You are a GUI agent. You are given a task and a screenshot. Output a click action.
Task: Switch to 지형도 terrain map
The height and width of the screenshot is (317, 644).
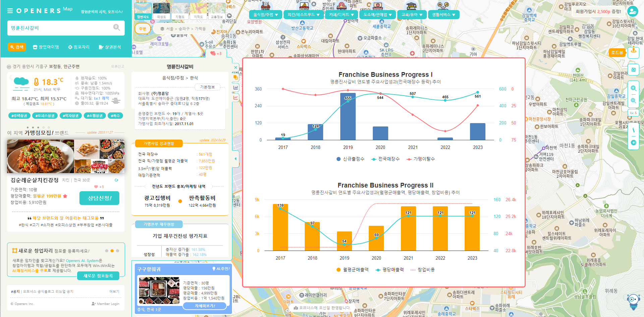[180, 11]
